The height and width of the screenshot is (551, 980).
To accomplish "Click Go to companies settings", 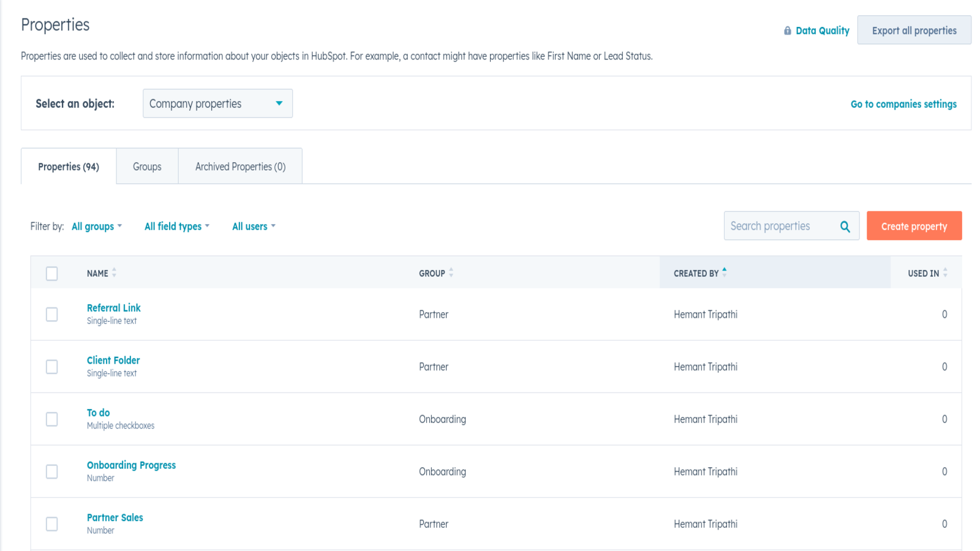I will click(903, 103).
